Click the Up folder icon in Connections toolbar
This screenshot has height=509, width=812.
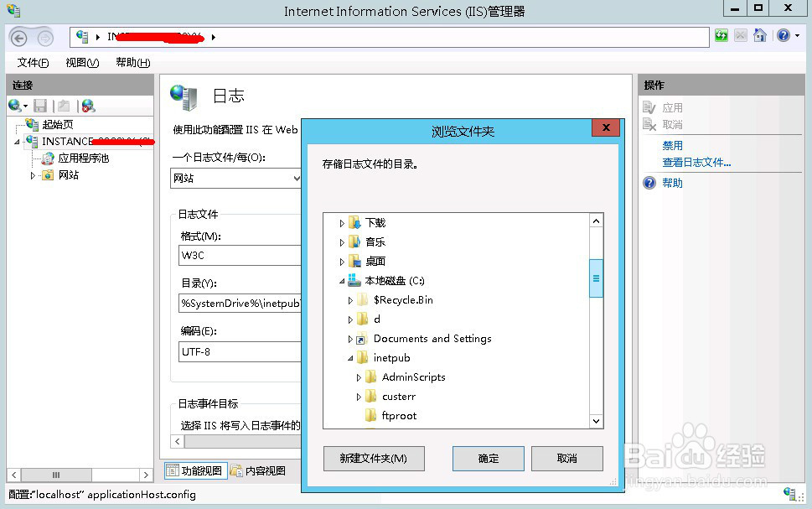(x=64, y=106)
